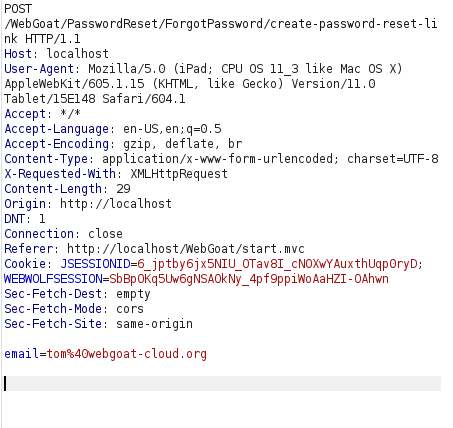Click the WEBWOLFSESSION cookie value
453x428 pixels.
click(249, 279)
